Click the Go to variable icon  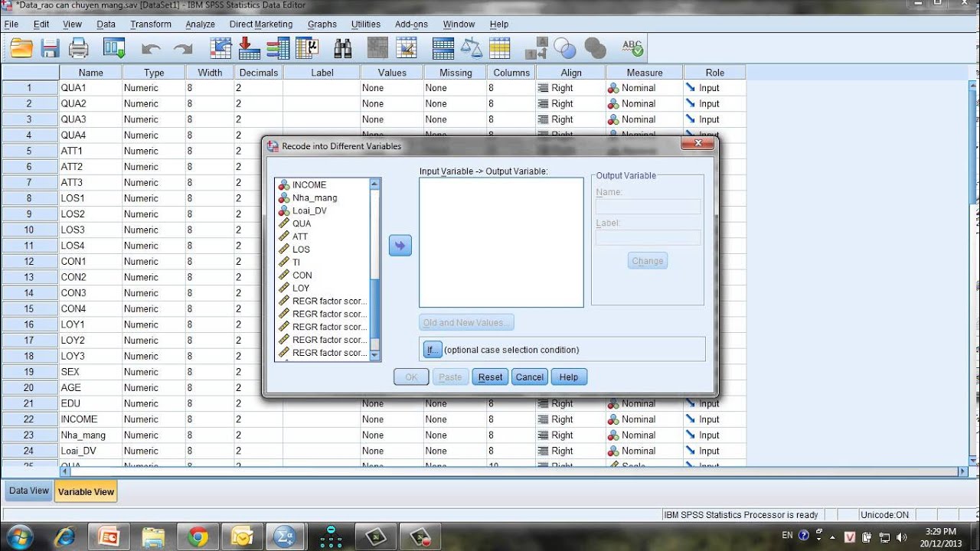tap(250, 48)
